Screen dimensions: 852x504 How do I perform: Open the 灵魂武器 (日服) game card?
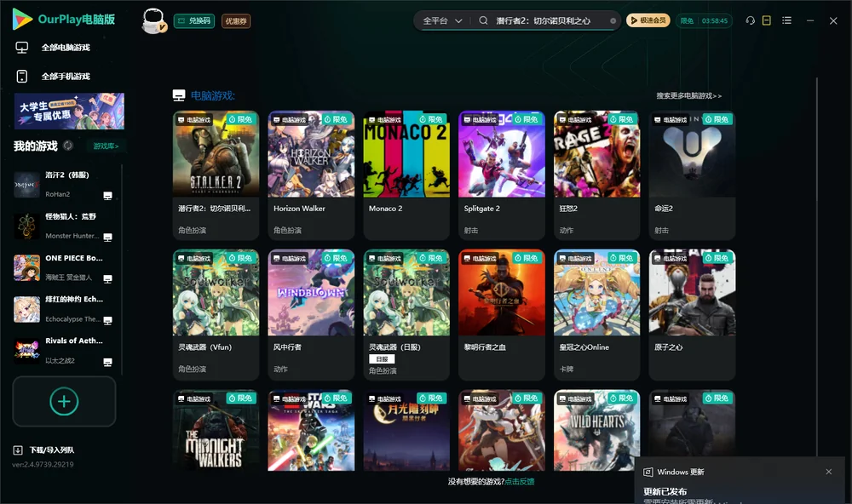tap(406, 314)
